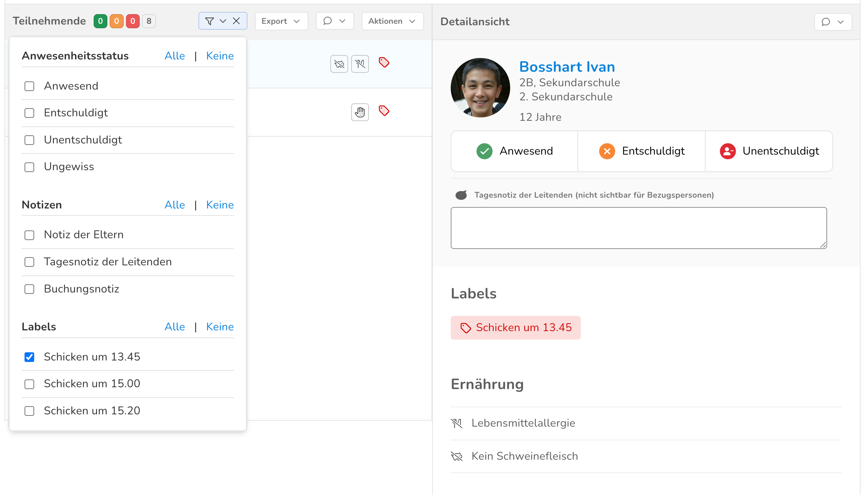Image resolution: width=868 pixels, height=495 pixels.
Task: Click the filter funnel icon
Action: click(x=209, y=21)
